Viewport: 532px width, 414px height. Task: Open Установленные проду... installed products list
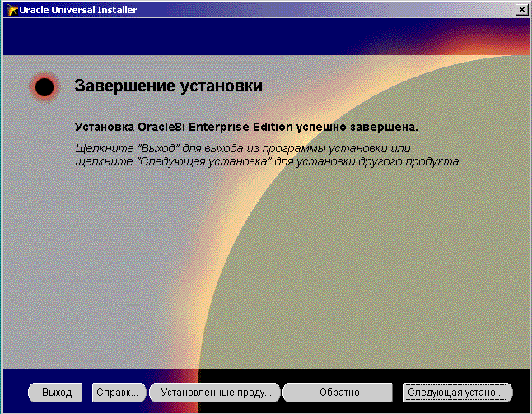(215, 393)
